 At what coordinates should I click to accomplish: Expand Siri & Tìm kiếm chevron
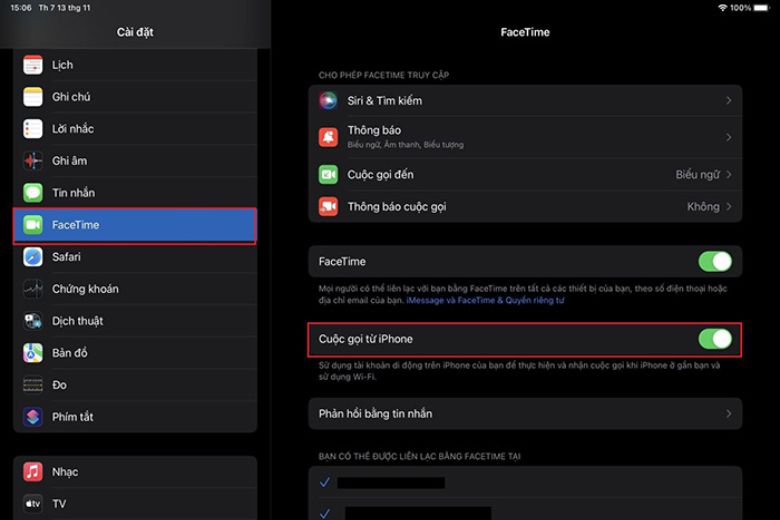[728, 101]
